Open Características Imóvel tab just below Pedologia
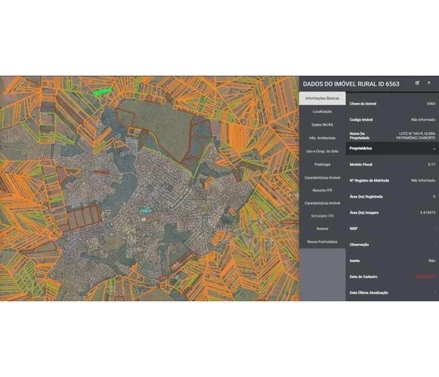 pos(322,178)
